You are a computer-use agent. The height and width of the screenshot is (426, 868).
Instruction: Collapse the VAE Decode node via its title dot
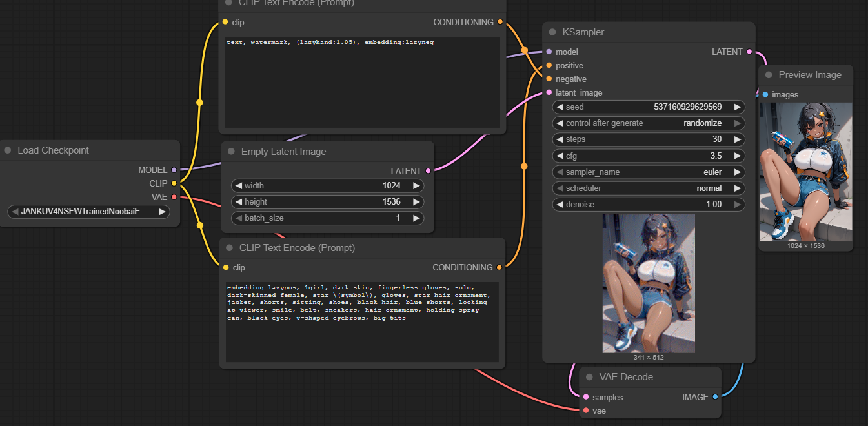[589, 377]
